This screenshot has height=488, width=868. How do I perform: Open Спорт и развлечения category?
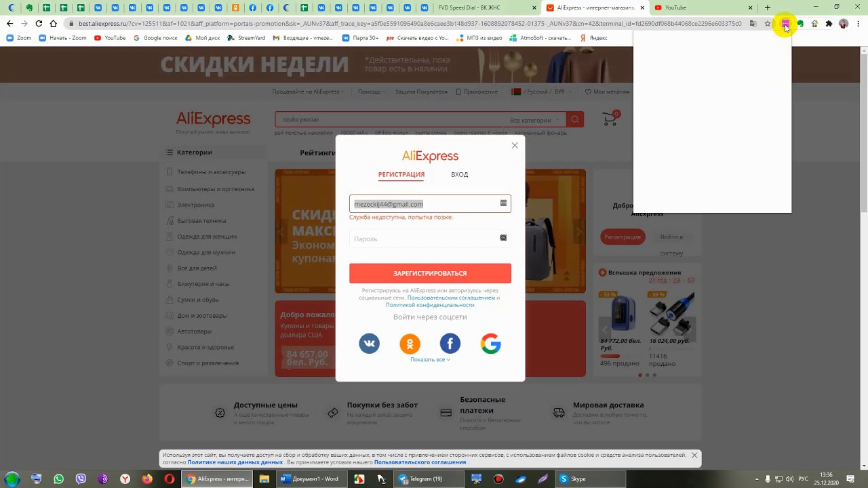tap(208, 363)
